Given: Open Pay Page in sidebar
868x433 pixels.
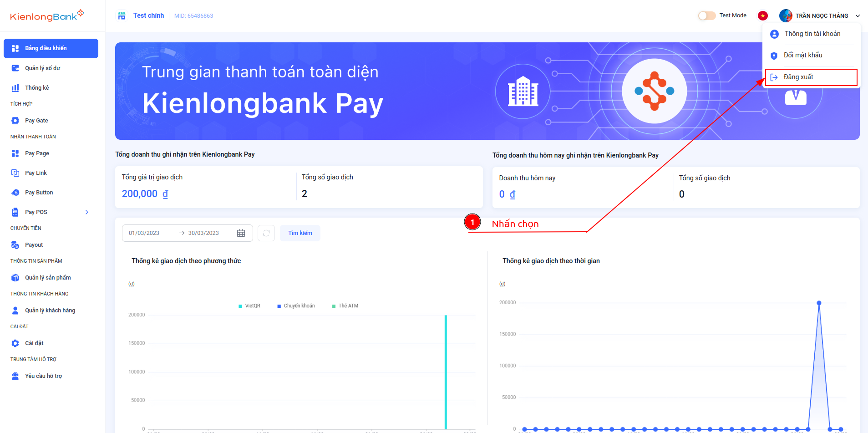Looking at the screenshot, I should (x=51, y=153).
